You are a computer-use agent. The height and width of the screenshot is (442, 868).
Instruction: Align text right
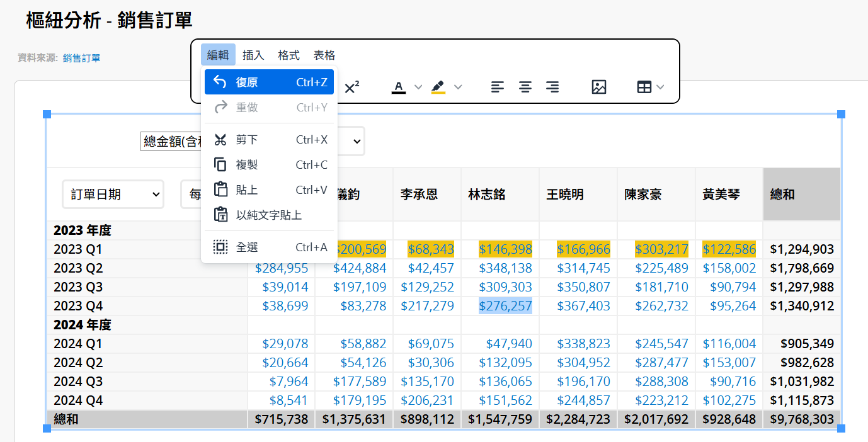(x=552, y=88)
